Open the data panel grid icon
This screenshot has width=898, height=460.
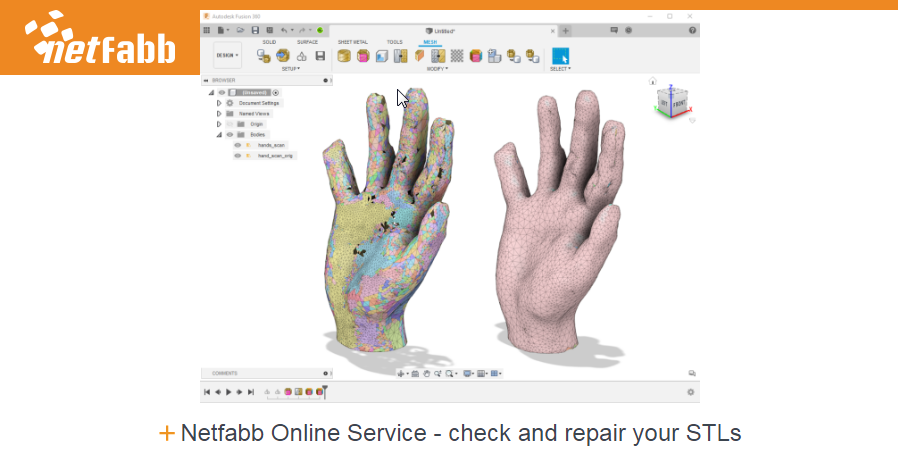[x=207, y=30]
